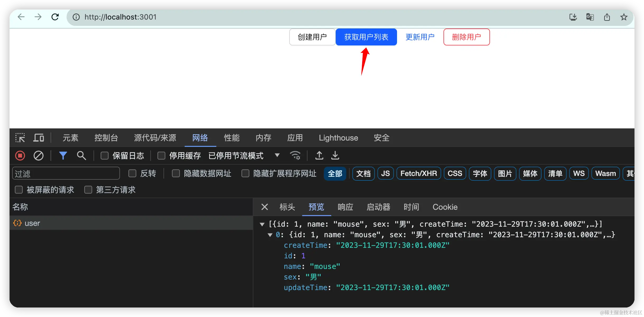Image resolution: width=644 pixels, height=317 pixels.
Task: Open network conditions wifi icon
Action: pyautogui.click(x=295, y=156)
